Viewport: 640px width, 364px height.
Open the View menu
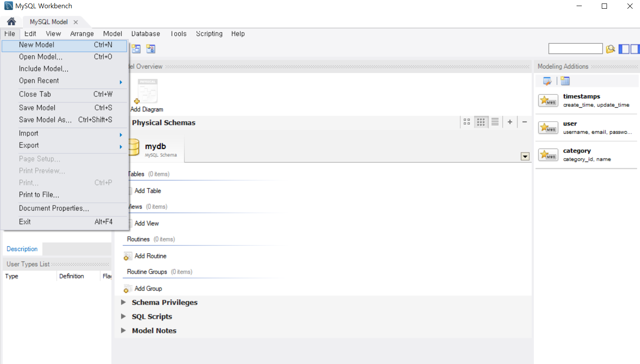pos(53,34)
